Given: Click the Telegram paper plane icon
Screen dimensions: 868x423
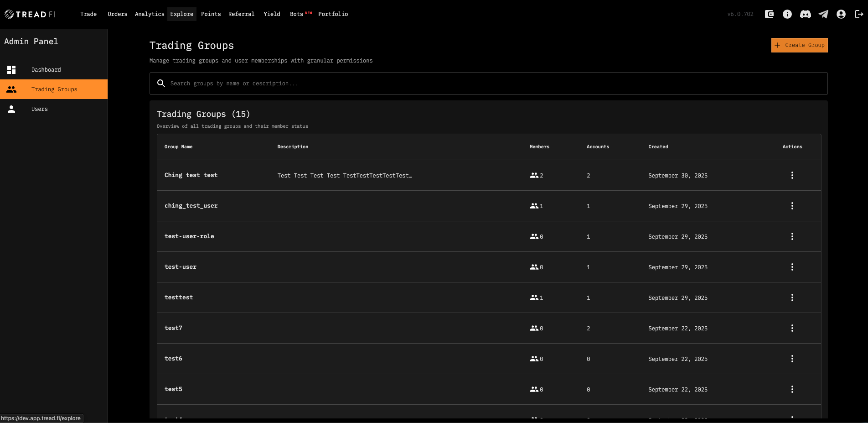Looking at the screenshot, I should [x=823, y=14].
